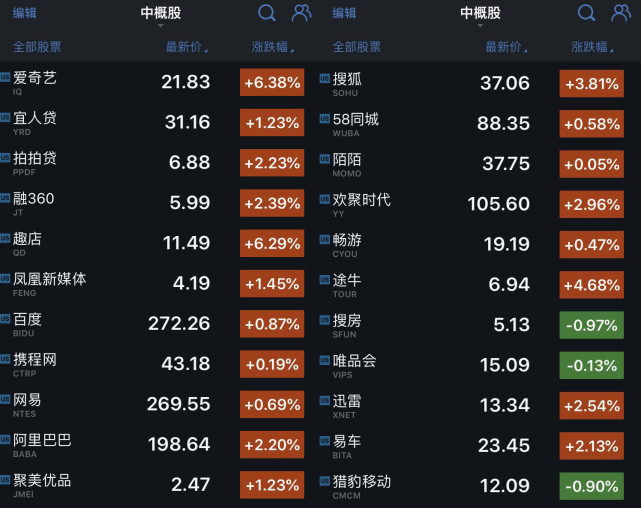
Task: Tap the US market badge beside 畅游
Action: pyautogui.click(x=325, y=239)
